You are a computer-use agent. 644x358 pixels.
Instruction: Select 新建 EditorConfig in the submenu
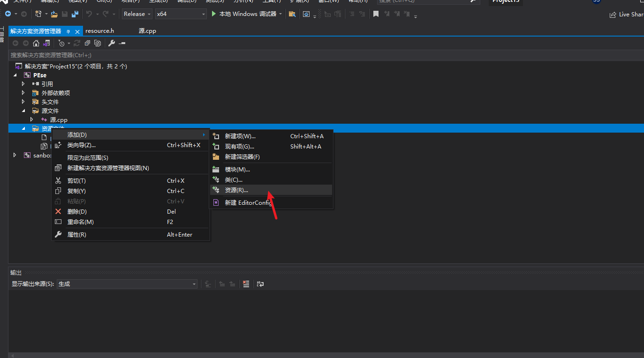(272, 203)
